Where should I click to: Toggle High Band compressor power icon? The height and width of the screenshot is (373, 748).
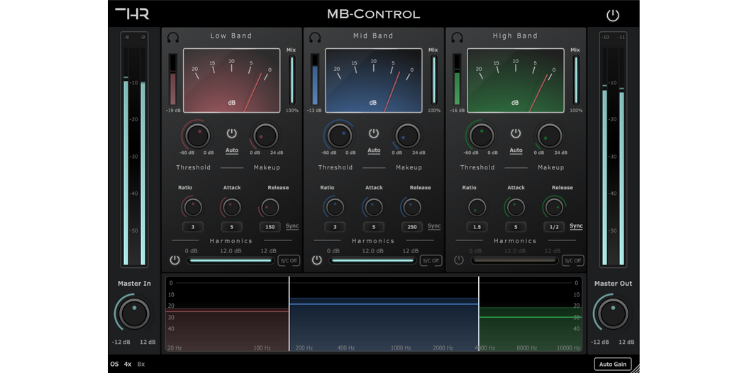516,133
